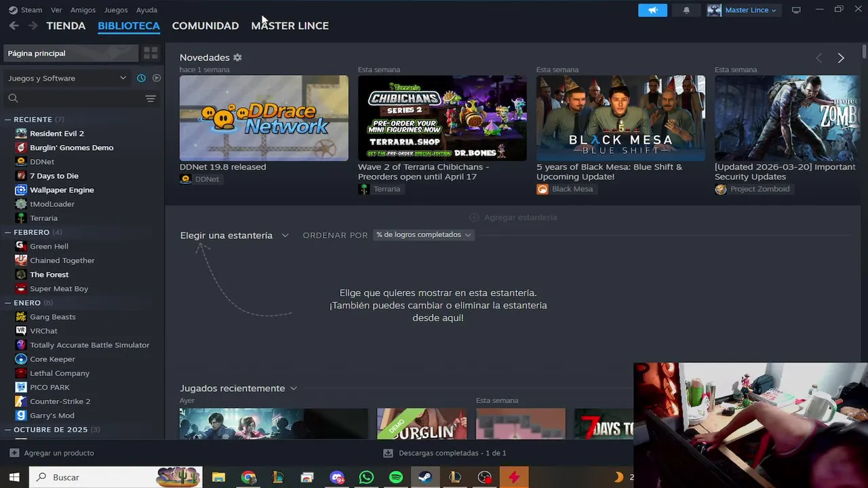Image resolution: width=868 pixels, height=488 pixels.
Task: Open the Juegos menu
Action: click(116, 10)
